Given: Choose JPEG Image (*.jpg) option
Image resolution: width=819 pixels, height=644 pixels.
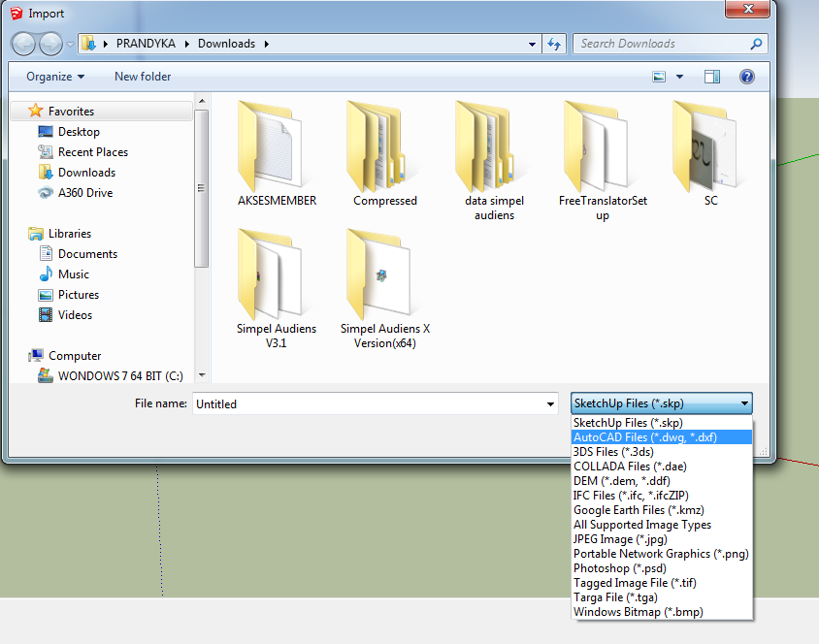Looking at the screenshot, I should tap(662, 539).
